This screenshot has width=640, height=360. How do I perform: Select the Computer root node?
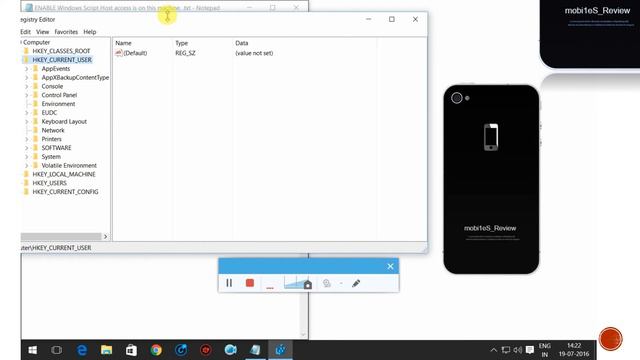tap(36, 42)
